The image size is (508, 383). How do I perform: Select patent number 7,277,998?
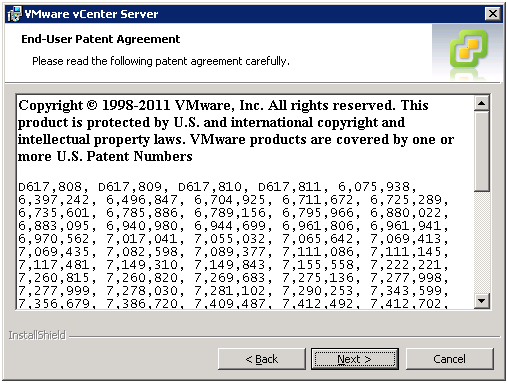[x=406, y=278]
